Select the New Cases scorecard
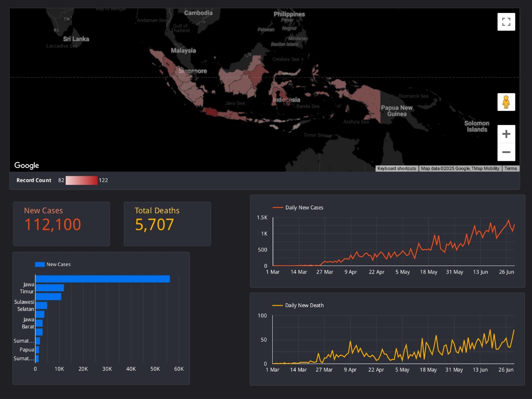Image resolution: width=532 pixels, height=399 pixels. 62,224
